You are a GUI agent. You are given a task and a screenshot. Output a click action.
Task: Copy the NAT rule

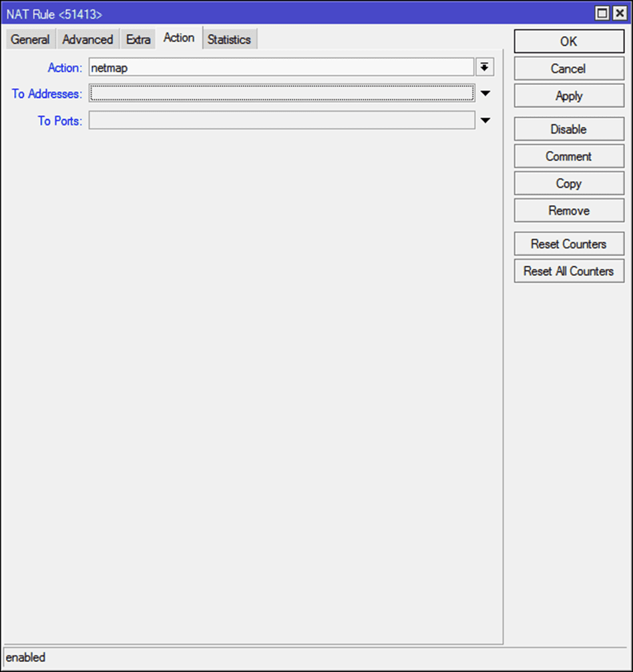pyautogui.click(x=569, y=184)
